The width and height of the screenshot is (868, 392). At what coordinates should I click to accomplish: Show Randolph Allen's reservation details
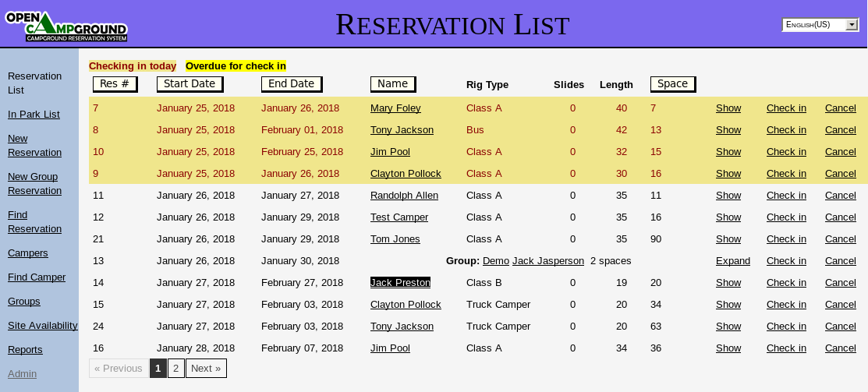click(x=728, y=196)
